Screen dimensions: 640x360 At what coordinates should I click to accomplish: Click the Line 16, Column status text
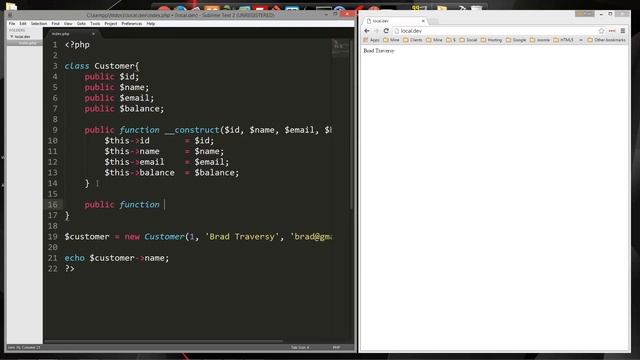24,347
